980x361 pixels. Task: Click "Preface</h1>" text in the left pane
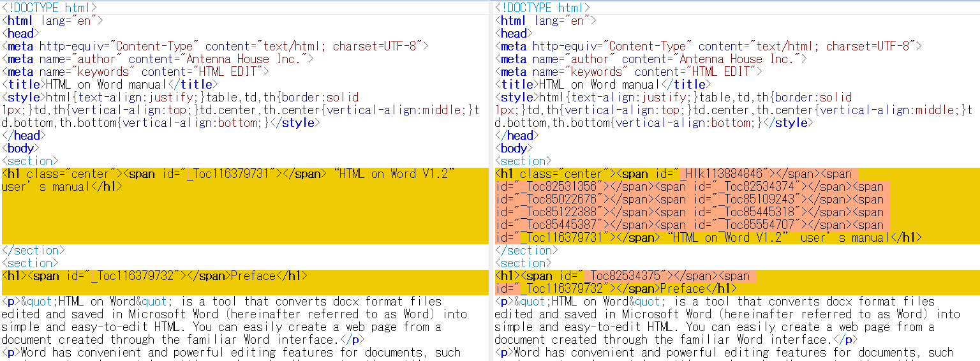coord(269,276)
